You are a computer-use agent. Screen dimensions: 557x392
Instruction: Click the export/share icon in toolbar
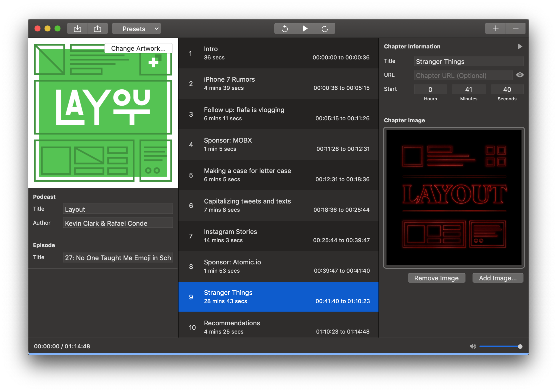[97, 29]
